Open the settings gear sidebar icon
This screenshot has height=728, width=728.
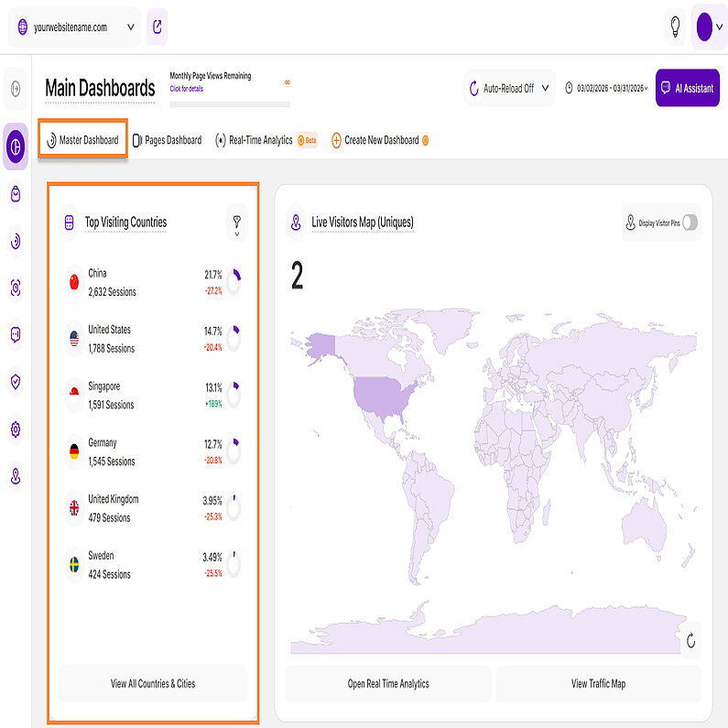point(16,429)
